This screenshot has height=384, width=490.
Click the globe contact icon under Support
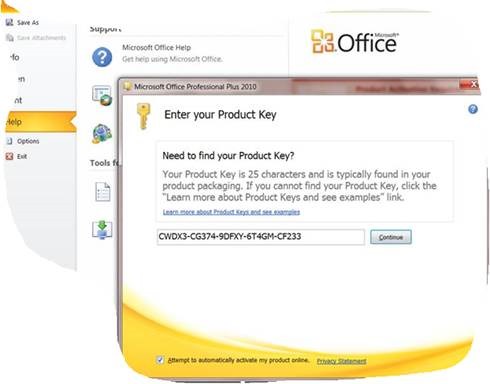[x=102, y=134]
